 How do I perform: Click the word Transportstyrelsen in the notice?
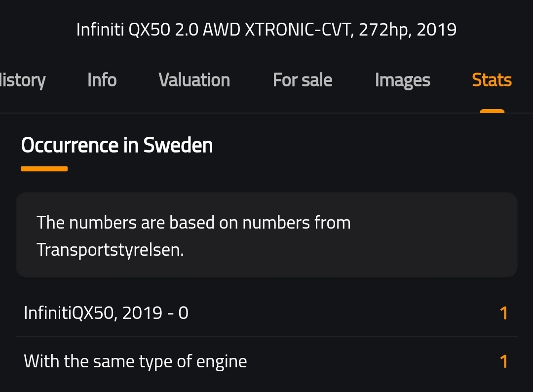click(110, 250)
